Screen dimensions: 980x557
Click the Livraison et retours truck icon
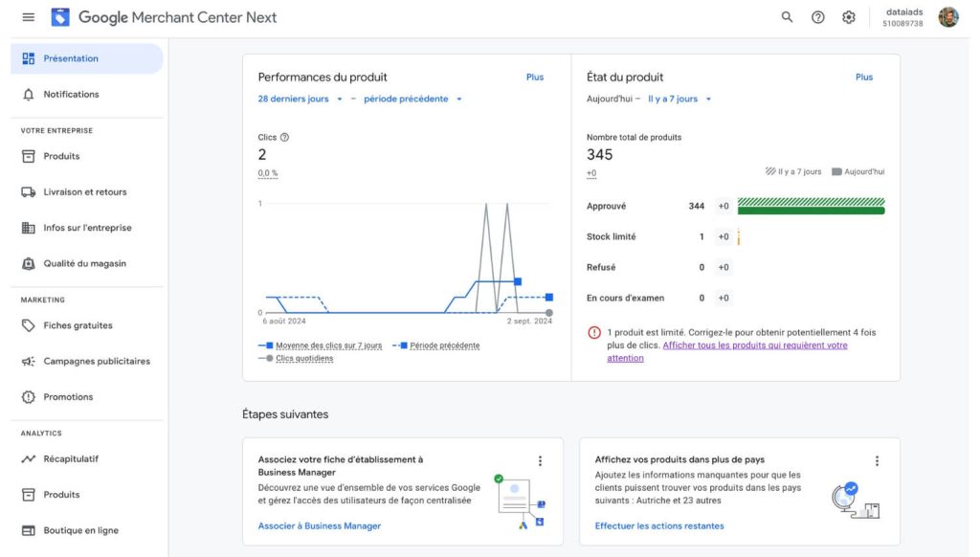pyautogui.click(x=28, y=192)
